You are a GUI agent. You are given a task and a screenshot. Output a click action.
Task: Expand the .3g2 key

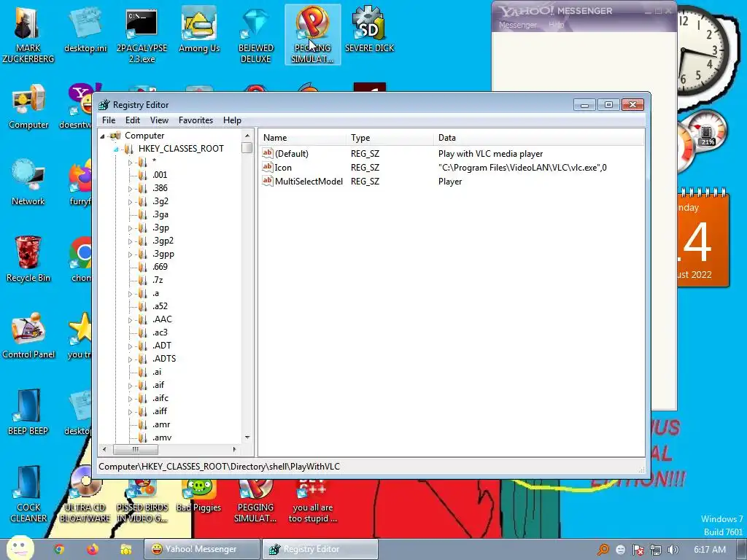(x=130, y=202)
